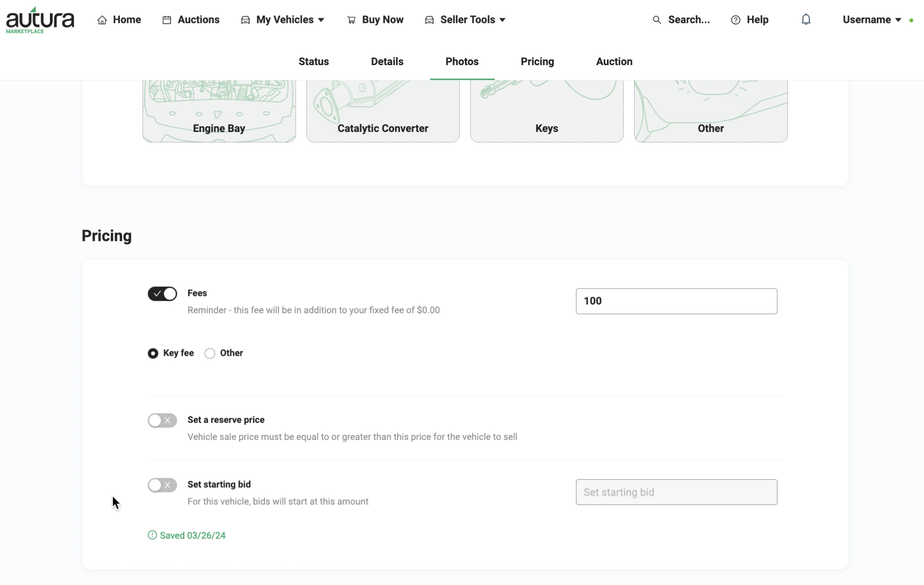Turn on the Set starting bid toggle
Viewport: 924px width, 585px height.
coord(162,485)
